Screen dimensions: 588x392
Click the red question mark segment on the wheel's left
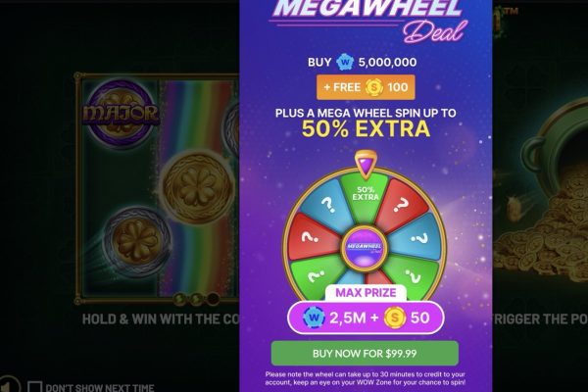312,237
